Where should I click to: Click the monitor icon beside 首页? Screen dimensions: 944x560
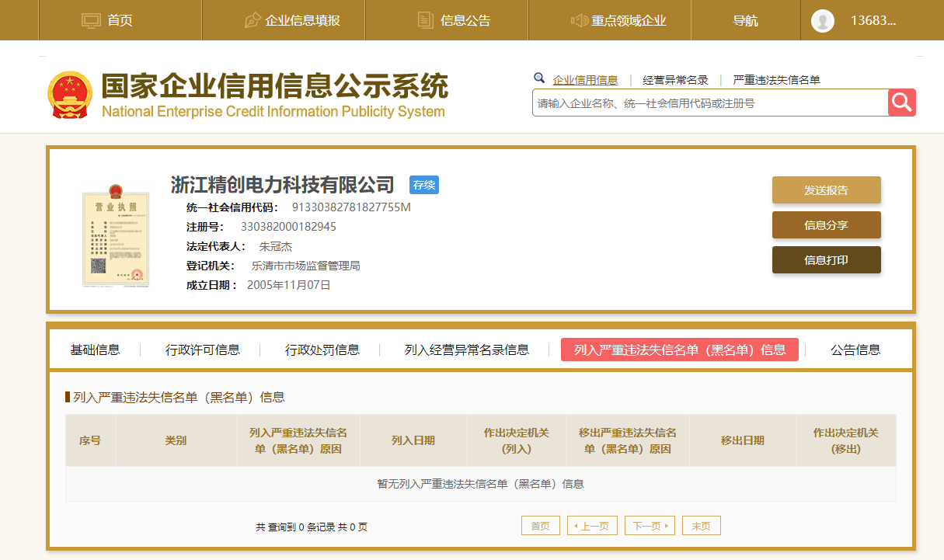click(92, 20)
